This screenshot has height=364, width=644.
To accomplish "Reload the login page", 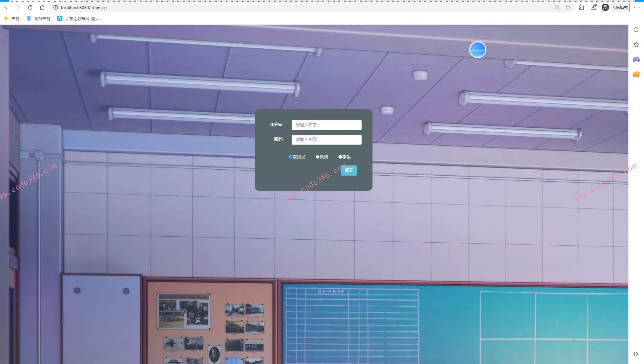I will pyautogui.click(x=30, y=7).
